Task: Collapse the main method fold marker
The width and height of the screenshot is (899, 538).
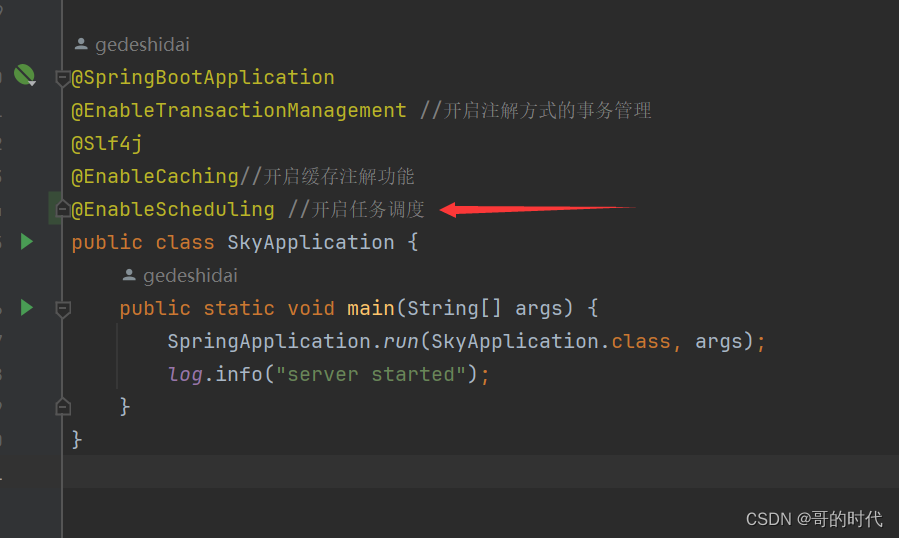Action: point(63,308)
